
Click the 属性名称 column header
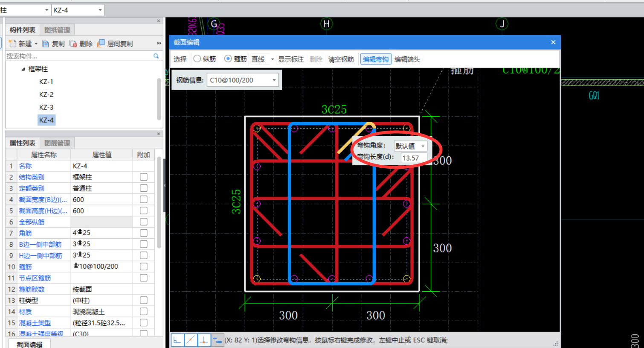[x=44, y=155]
